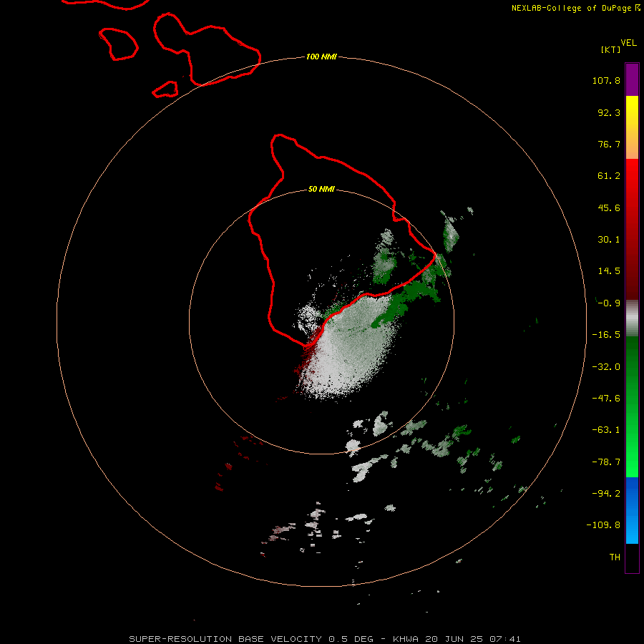The height and width of the screenshot is (644, 644).
Task: Click the 92.3 legend value
Action: 609,112
